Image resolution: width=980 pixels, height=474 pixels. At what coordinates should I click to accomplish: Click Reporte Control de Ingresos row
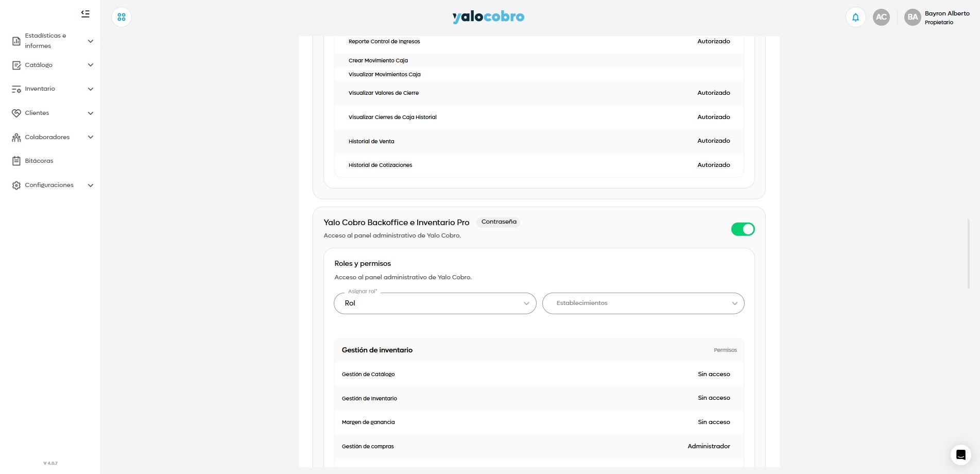[539, 41]
